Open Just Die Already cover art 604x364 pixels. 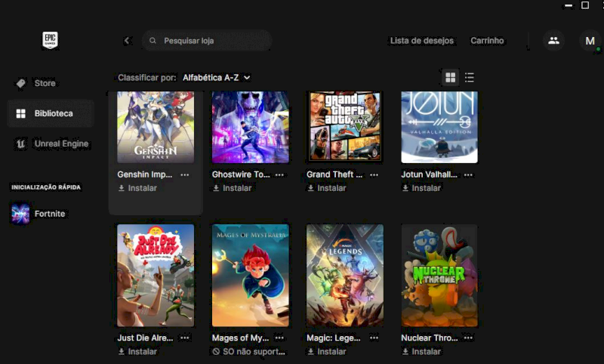point(156,276)
